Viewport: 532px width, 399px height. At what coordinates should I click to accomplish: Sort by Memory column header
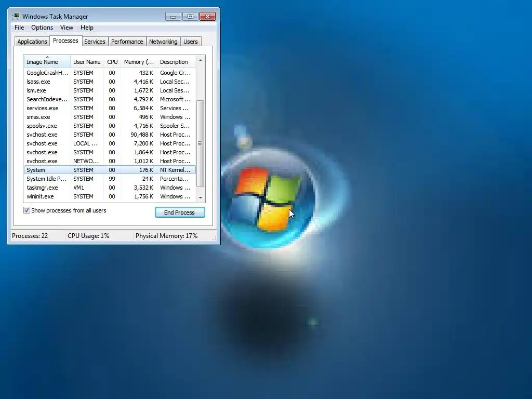(x=139, y=62)
